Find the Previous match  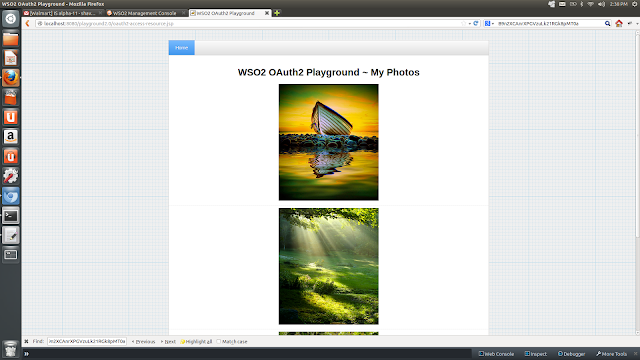pyautogui.click(x=143, y=342)
